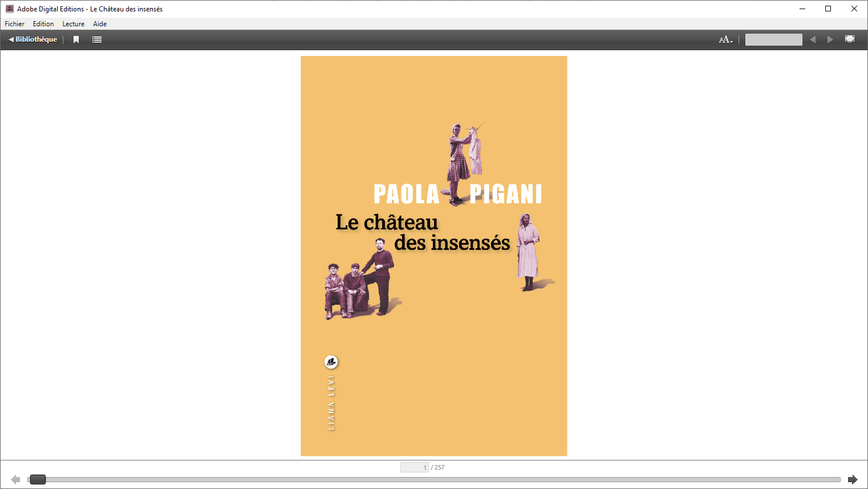
Task: Open the Aide menu
Action: (x=100, y=24)
